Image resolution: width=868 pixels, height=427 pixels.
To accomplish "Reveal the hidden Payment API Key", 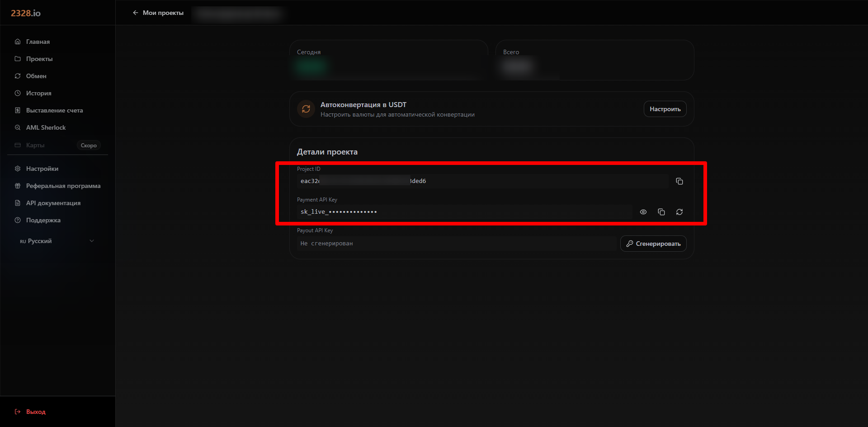I will coord(643,212).
